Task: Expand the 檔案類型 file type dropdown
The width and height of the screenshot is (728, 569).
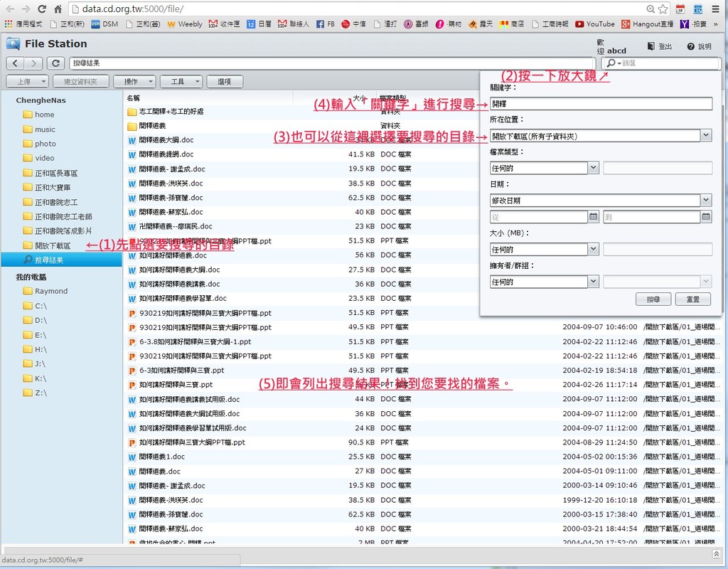Action: pos(593,168)
